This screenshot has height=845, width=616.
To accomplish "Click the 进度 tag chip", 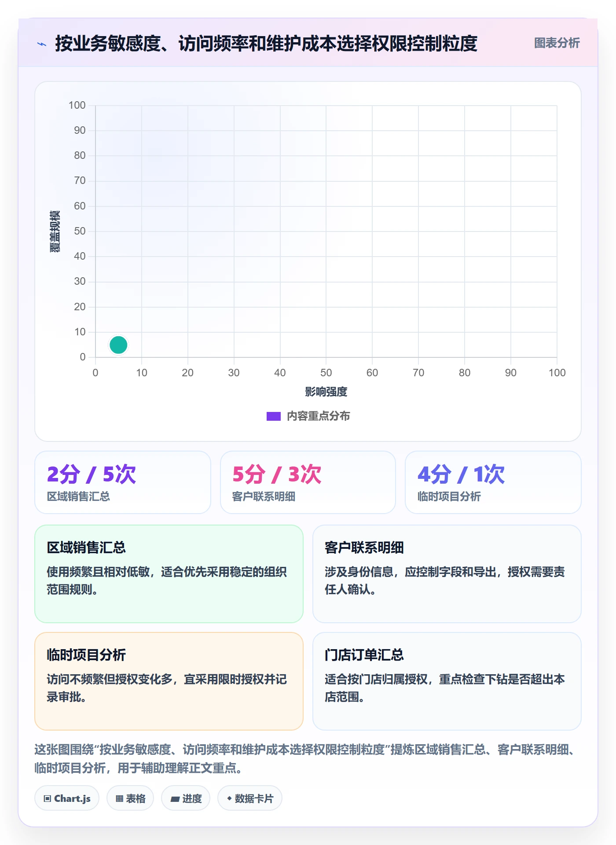I will click(186, 798).
